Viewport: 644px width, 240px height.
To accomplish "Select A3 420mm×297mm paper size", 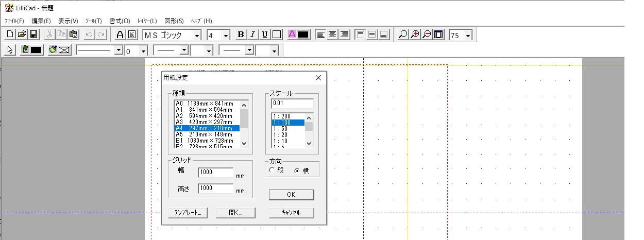I will (x=207, y=122).
